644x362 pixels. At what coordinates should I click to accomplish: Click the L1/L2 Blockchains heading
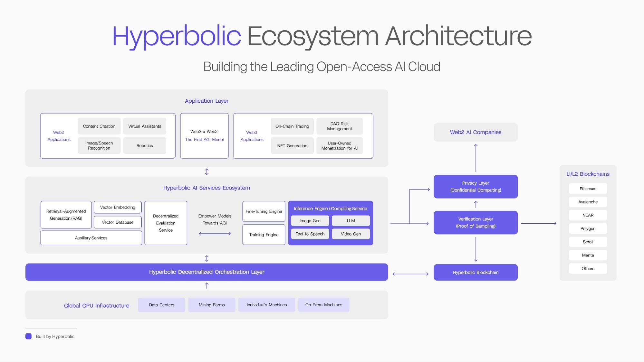pos(588,174)
